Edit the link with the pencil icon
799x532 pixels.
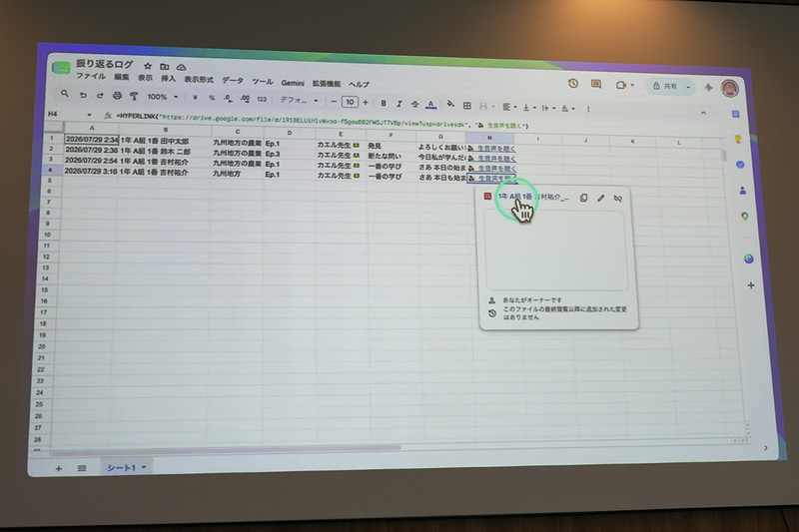click(x=601, y=198)
